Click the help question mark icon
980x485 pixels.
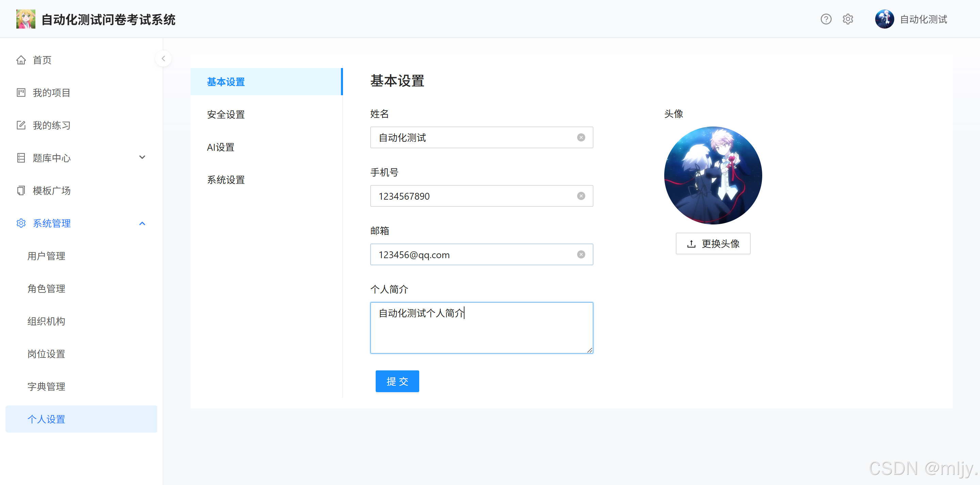[x=826, y=19]
